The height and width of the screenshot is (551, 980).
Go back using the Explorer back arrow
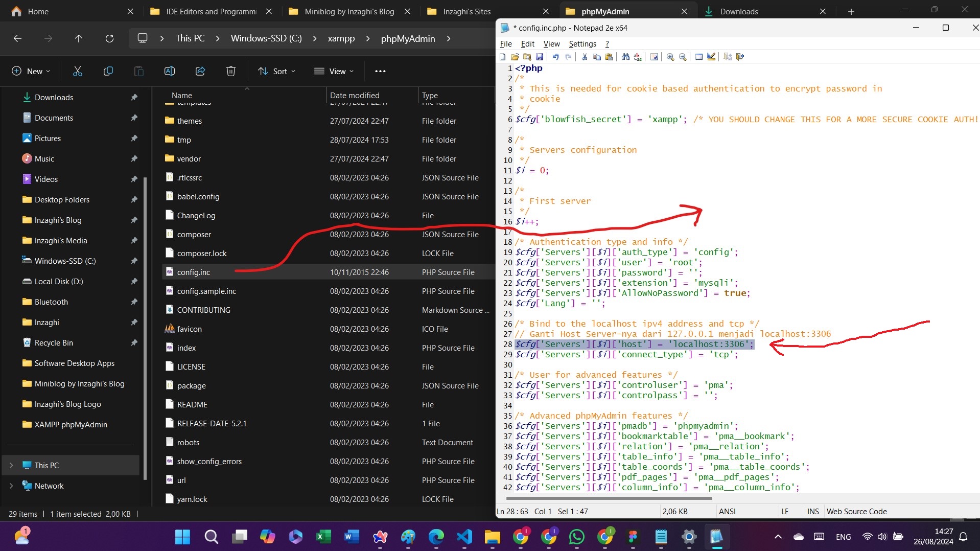tap(17, 38)
